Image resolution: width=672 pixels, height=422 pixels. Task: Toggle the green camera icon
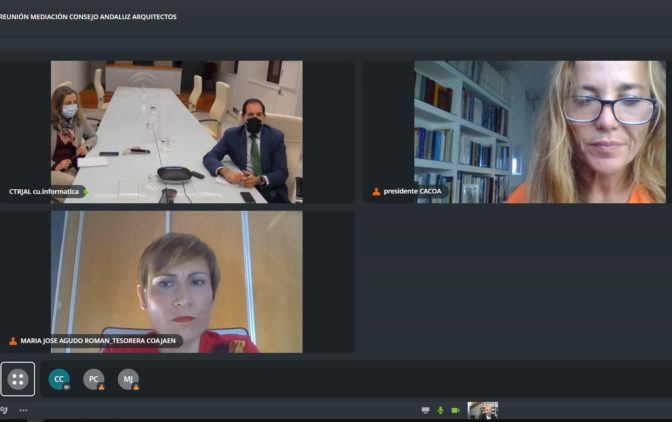click(x=455, y=410)
